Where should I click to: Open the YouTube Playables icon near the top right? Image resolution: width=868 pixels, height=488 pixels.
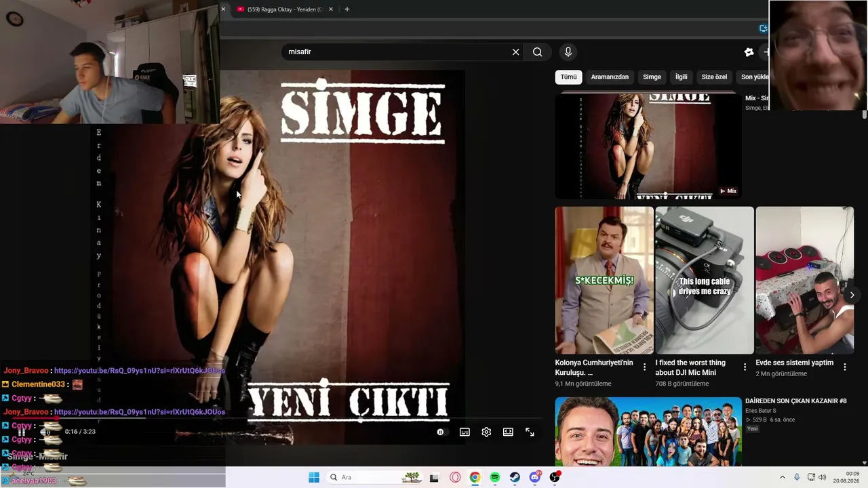point(749,52)
